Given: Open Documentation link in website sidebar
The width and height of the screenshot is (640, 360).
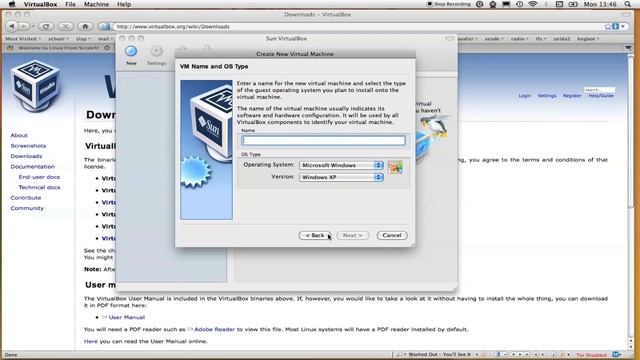Looking at the screenshot, I should [33, 167].
